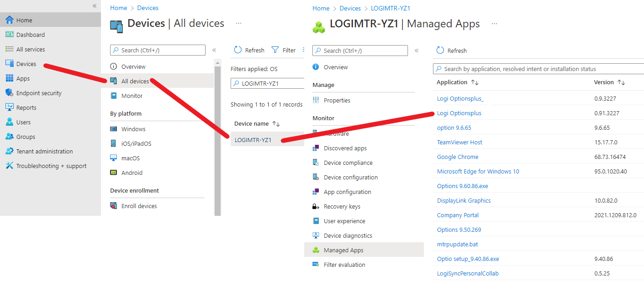Open the Google Chrome app link
This screenshot has width=644, height=306.
point(458,157)
